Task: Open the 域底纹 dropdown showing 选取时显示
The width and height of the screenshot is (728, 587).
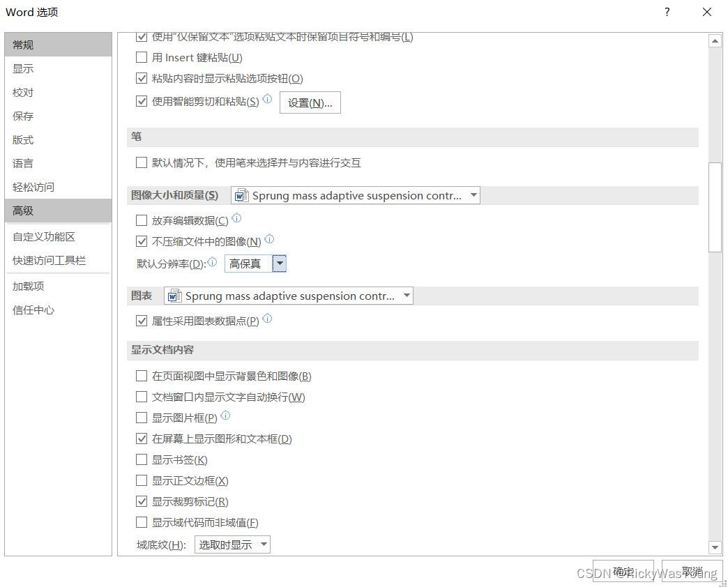Action: [x=264, y=544]
